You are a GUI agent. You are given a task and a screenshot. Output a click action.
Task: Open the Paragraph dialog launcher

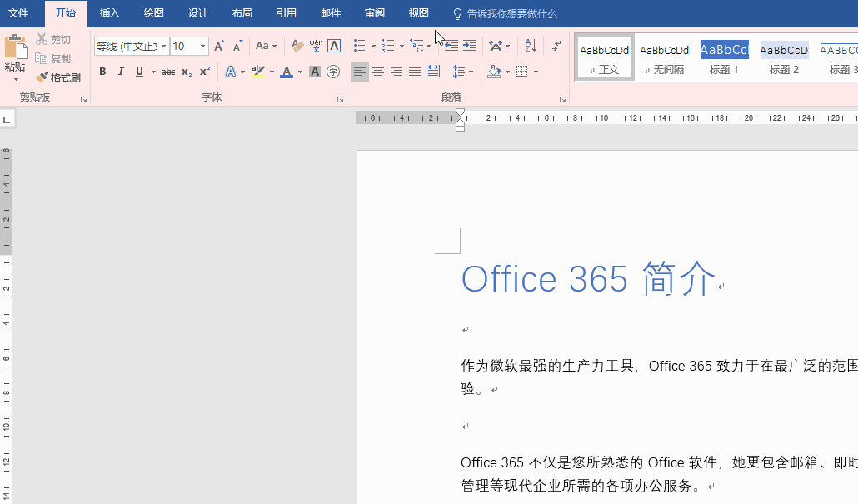click(562, 99)
